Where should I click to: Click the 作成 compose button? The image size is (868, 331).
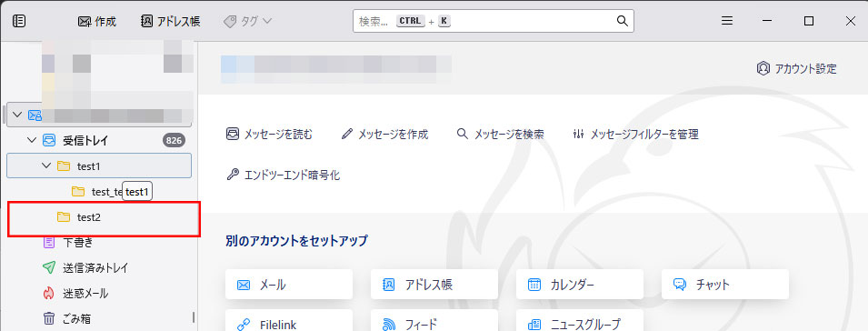(x=97, y=22)
